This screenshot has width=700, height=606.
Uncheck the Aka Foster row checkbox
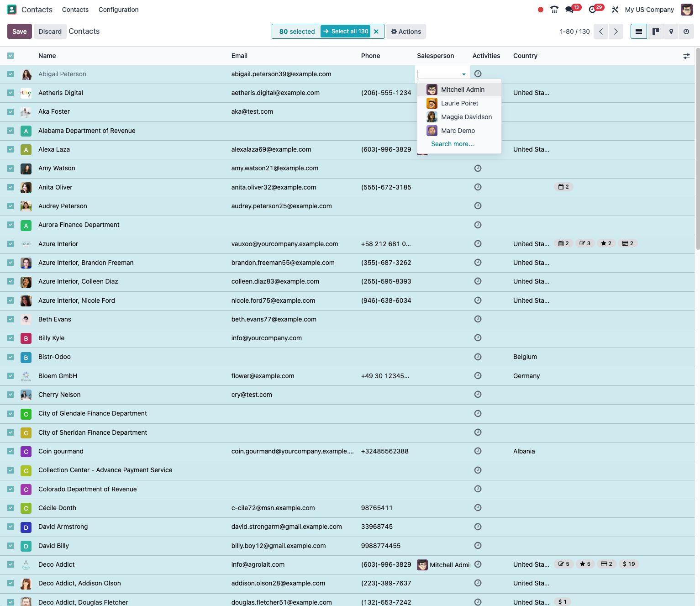[x=11, y=112]
